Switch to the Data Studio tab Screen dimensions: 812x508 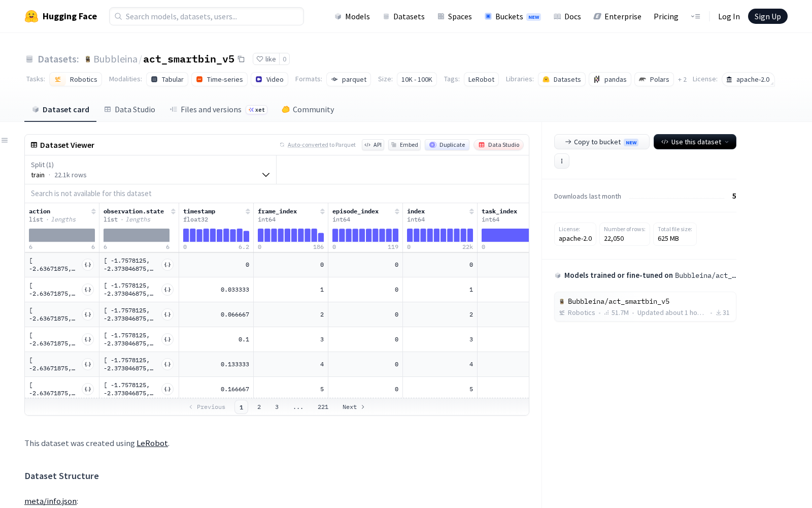(x=130, y=110)
